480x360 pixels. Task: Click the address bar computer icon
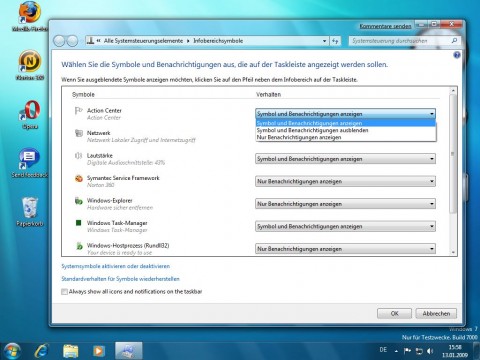point(90,41)
